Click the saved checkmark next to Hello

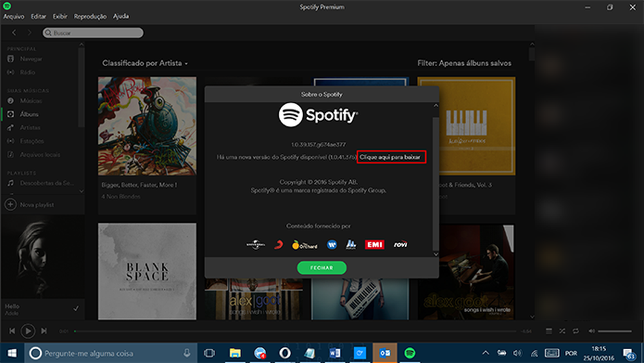[x=76, y=309]
